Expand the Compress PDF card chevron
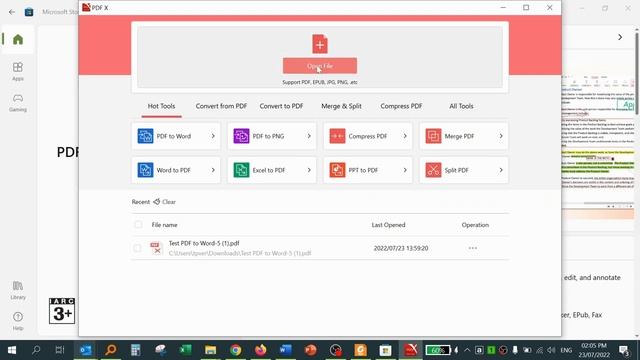The width and height of the screenshot is (640, 360). click(405, 136)
